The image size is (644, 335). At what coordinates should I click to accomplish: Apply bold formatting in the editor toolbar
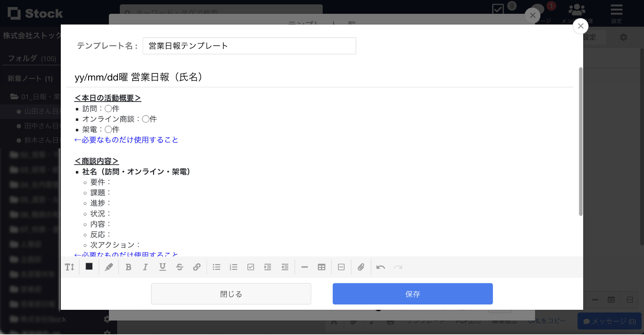tap(128, 267)
